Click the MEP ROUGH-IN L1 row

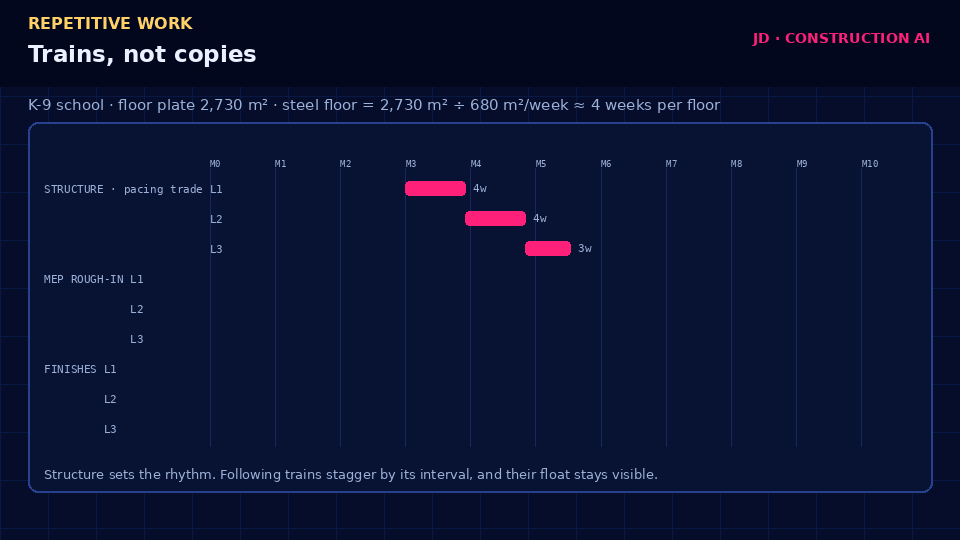pos(94,279)
